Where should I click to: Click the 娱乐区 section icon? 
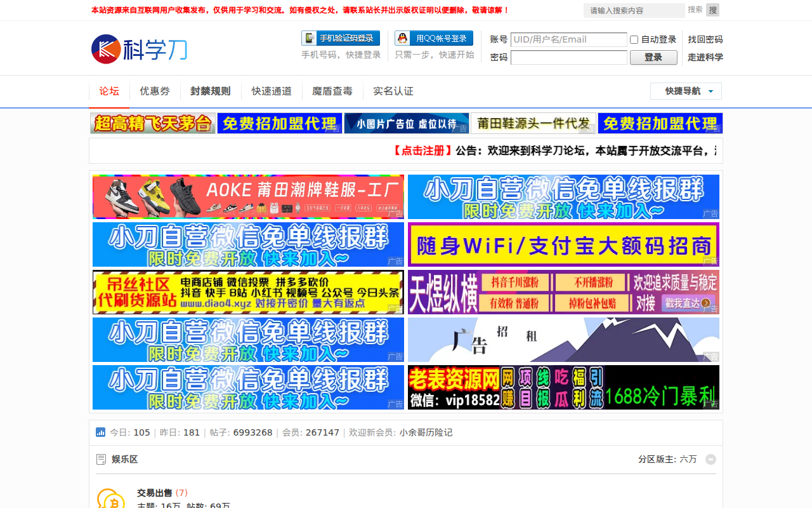pos(101,459)
